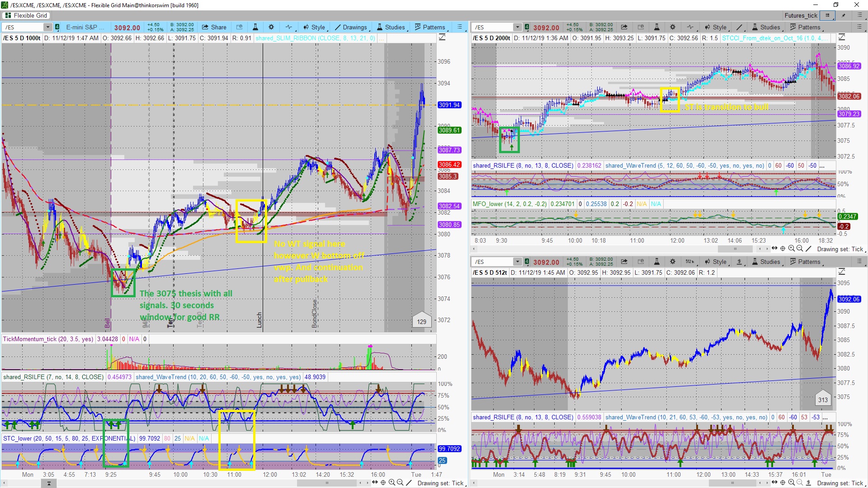The image size is (868, 488).
Task: Toggle drawing toolbar icon in upper-right chart header
Action: [842, 37]
